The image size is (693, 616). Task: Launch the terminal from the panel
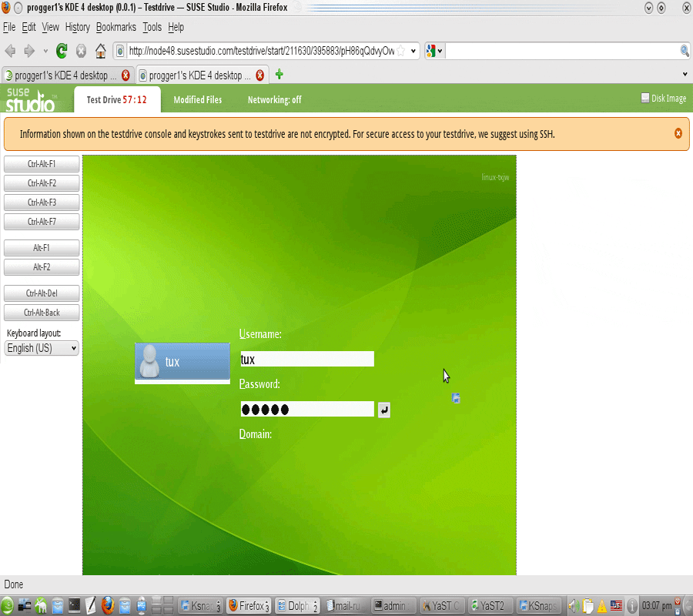coord(74,605)
